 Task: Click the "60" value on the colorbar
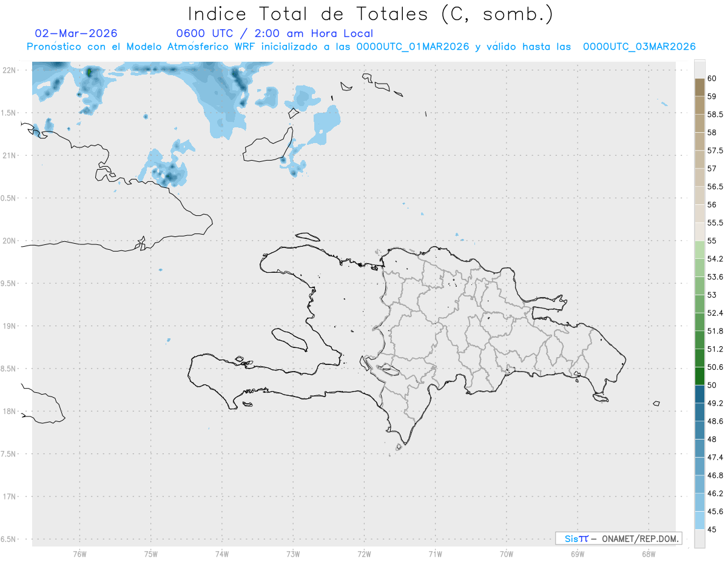click(x=712, y=78)
